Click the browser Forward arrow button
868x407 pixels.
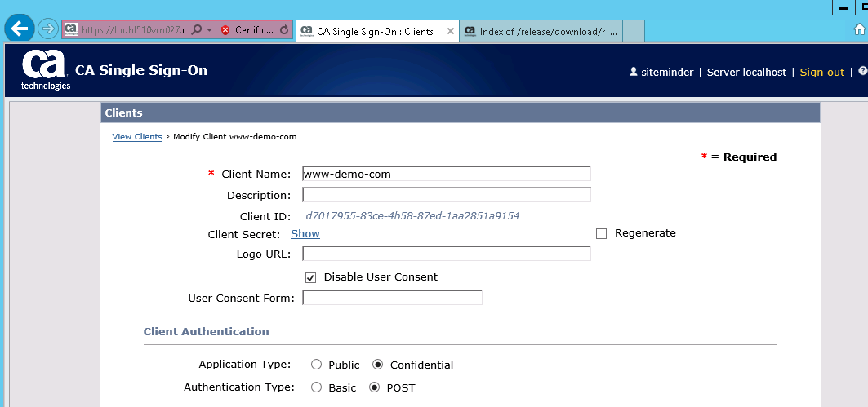49,29
